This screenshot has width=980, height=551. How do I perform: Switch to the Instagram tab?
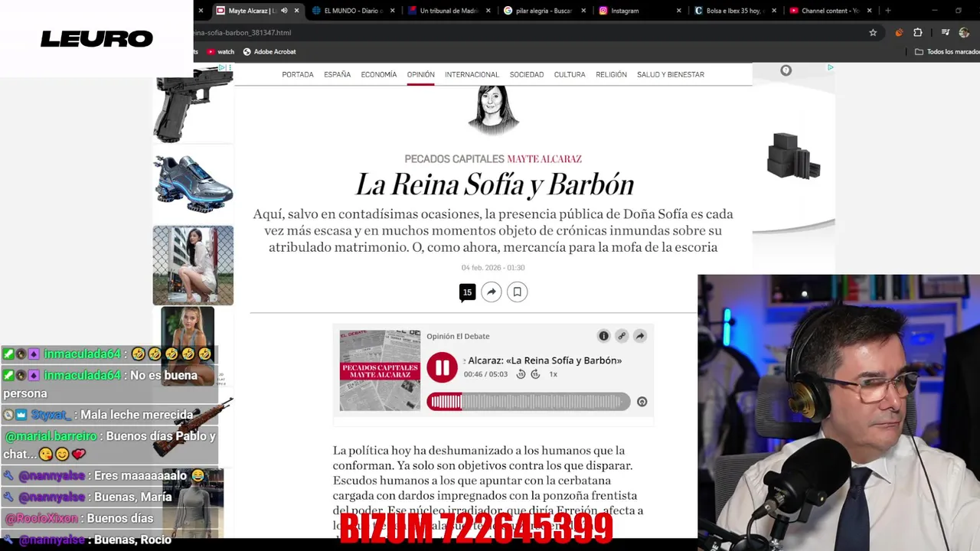click(x=639, y=11)
